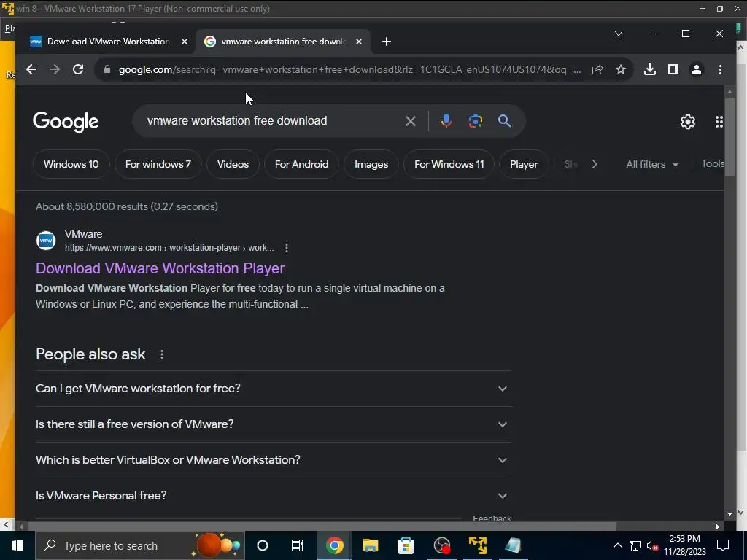The width and height of the screenshot is (747, 560).
Task: Open the VMware icon in taskbar
Action: point(477,545)
